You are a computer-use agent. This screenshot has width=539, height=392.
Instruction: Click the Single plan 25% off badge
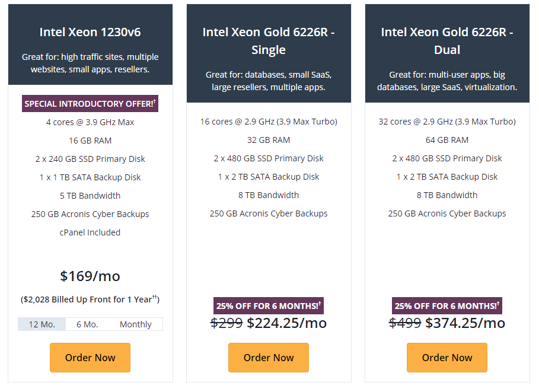269,305
